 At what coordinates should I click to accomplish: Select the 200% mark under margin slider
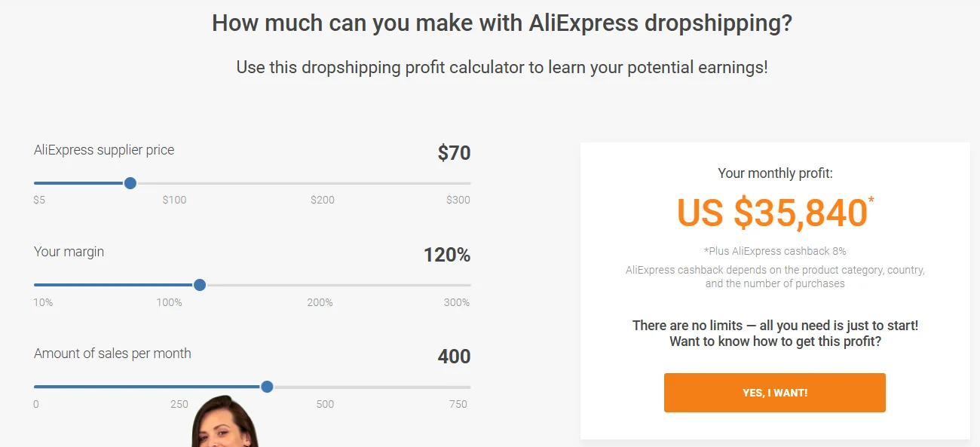[x=320, y=302]
